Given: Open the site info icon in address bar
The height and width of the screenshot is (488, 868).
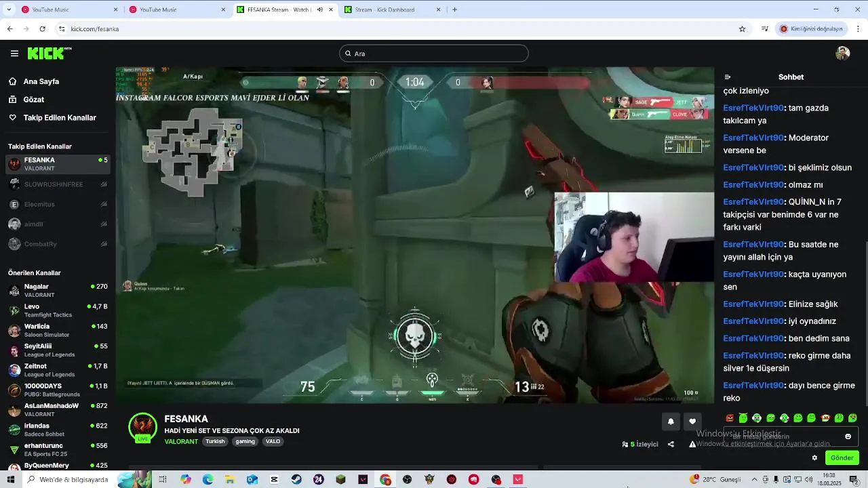Looking at the screenshot, I should pyautogui.click(x=62, y=29).
